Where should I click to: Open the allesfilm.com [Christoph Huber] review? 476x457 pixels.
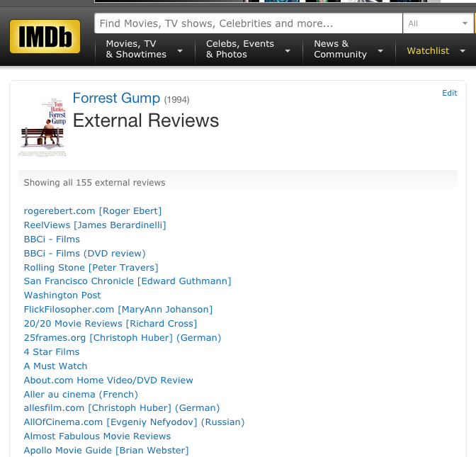coord(122,408)
